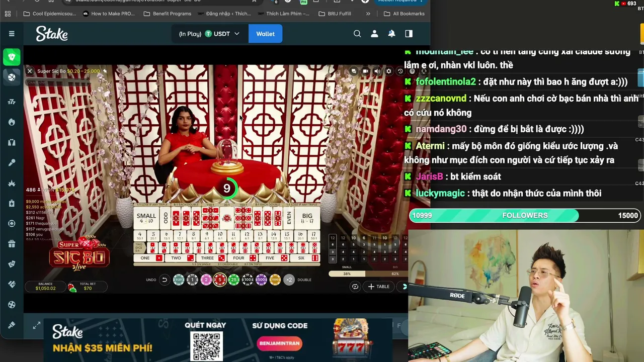Screen dimensions: 644x362
Task: Select the 0.20 chip
Action: pos(179,280)
